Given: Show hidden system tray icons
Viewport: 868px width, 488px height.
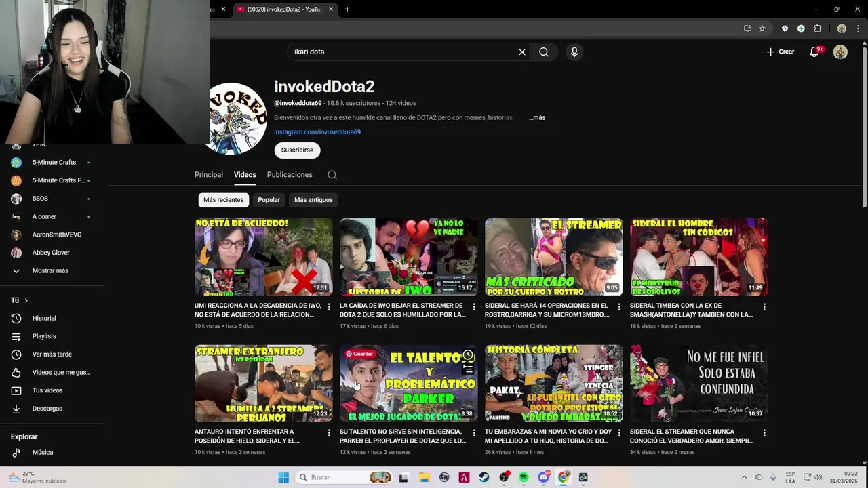Looking at the screenshot, I should pos(744,477).
